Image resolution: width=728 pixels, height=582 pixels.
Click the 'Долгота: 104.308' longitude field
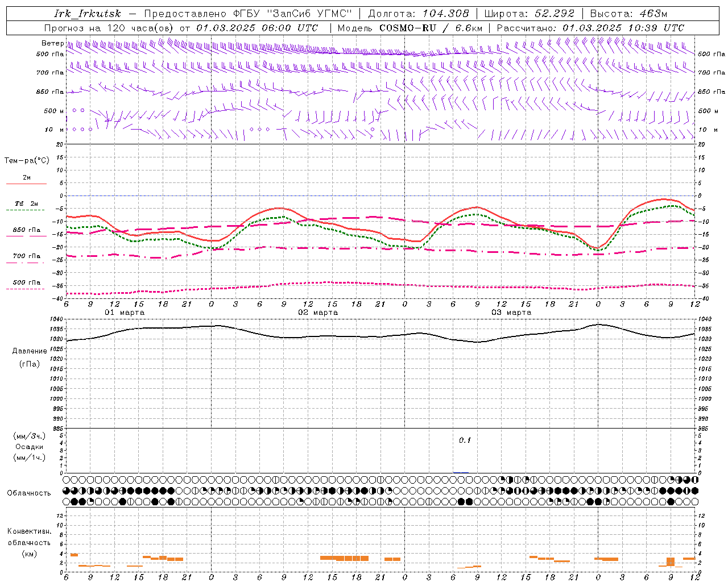(x=419, y=14)
